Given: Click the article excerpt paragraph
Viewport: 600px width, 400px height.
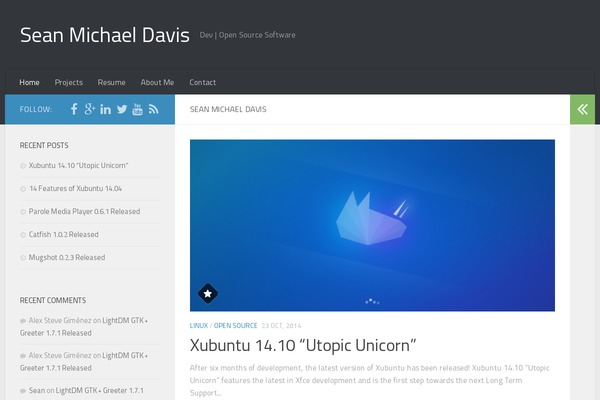Looking at the screenshot, I should (370, 380).
